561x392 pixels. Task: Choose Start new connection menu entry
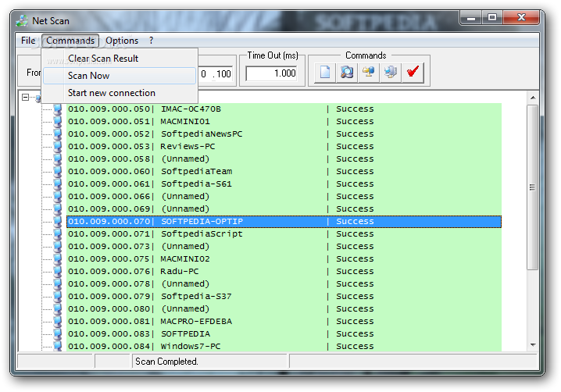[x=120, y=93]
